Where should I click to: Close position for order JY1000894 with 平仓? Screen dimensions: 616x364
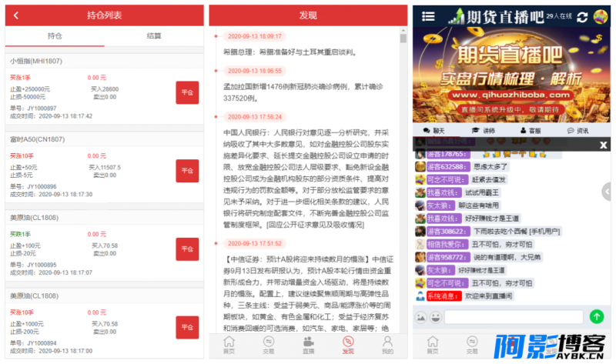click(187, 327)
